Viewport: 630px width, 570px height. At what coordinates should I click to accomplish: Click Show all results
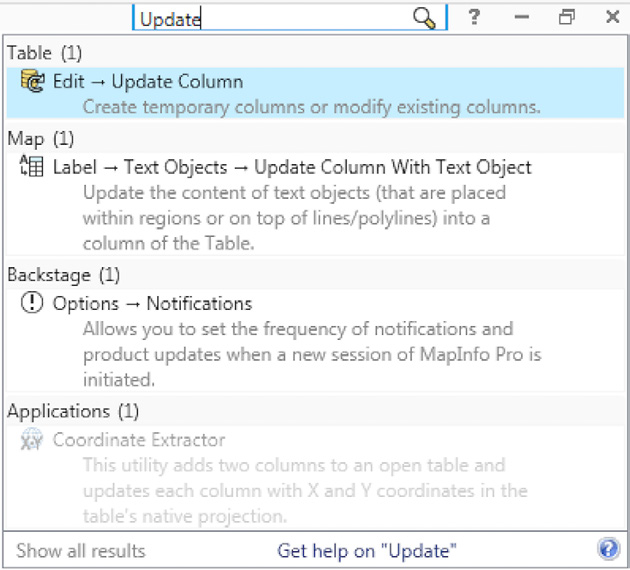(x=81, y=550)
